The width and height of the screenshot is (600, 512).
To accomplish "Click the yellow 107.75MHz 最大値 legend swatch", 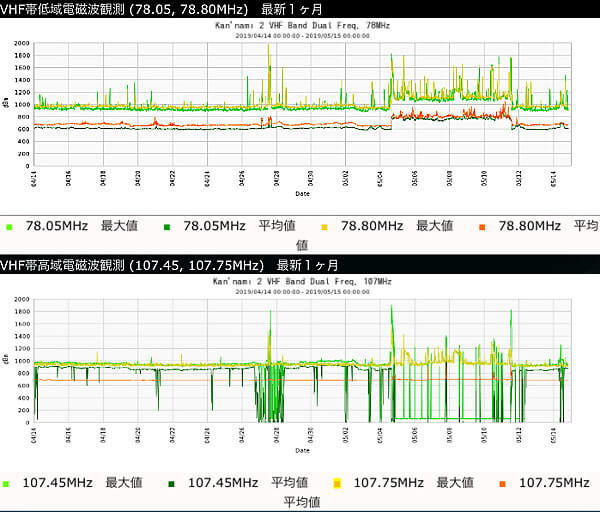I will point(337,483).
